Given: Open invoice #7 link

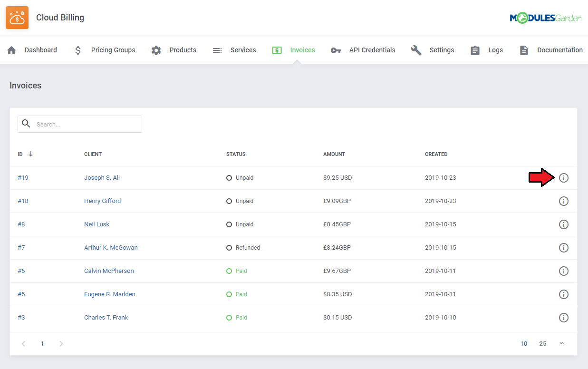Looking at the screenshot, I should [x=21, y=248].
